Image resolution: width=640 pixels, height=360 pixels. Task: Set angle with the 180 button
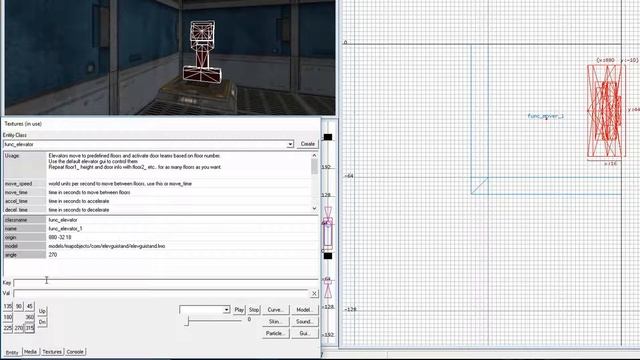click(8, 317)
